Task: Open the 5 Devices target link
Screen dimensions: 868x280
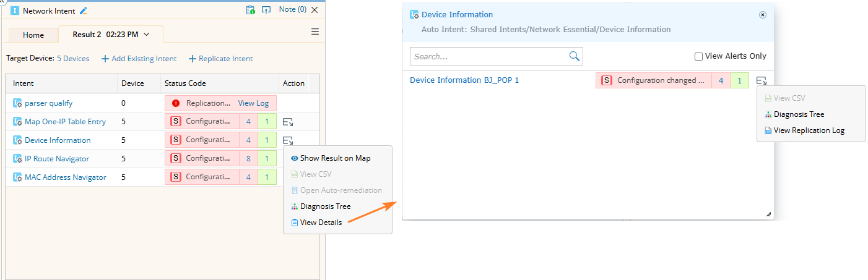Action: click(x=73, y=59)
